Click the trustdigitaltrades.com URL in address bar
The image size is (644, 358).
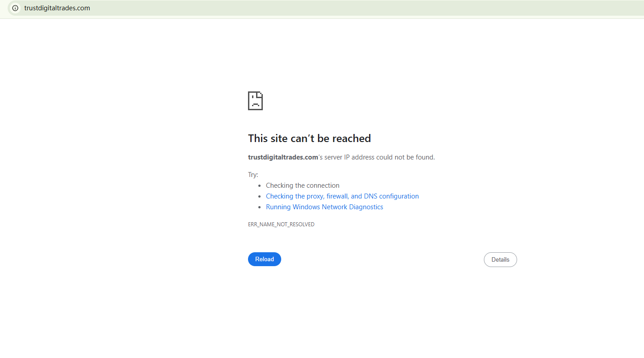tap(57, 8)
